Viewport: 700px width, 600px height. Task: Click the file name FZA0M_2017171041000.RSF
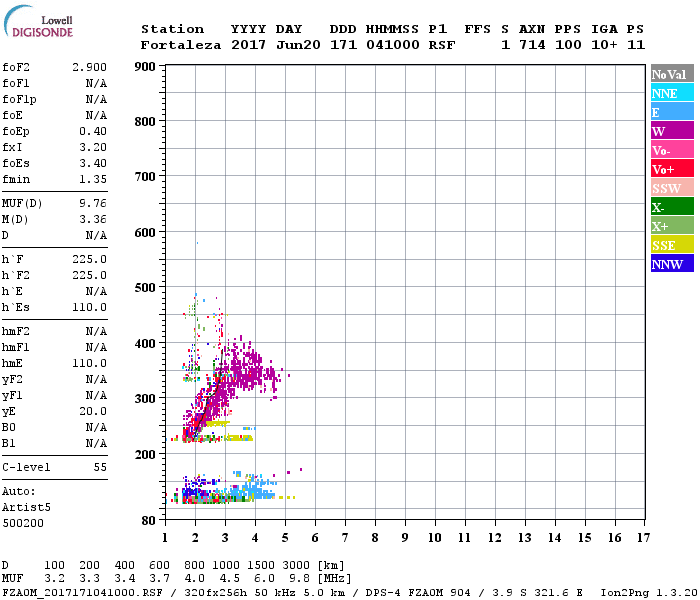[82, 593]
